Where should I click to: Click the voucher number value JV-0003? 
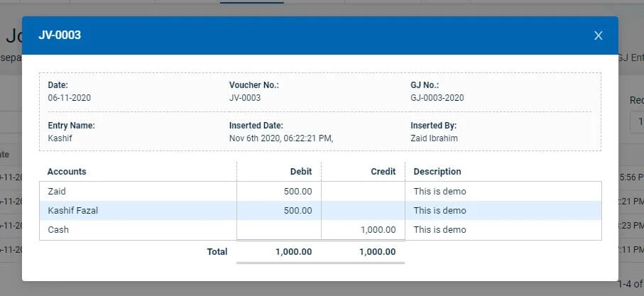pos(245,98)
